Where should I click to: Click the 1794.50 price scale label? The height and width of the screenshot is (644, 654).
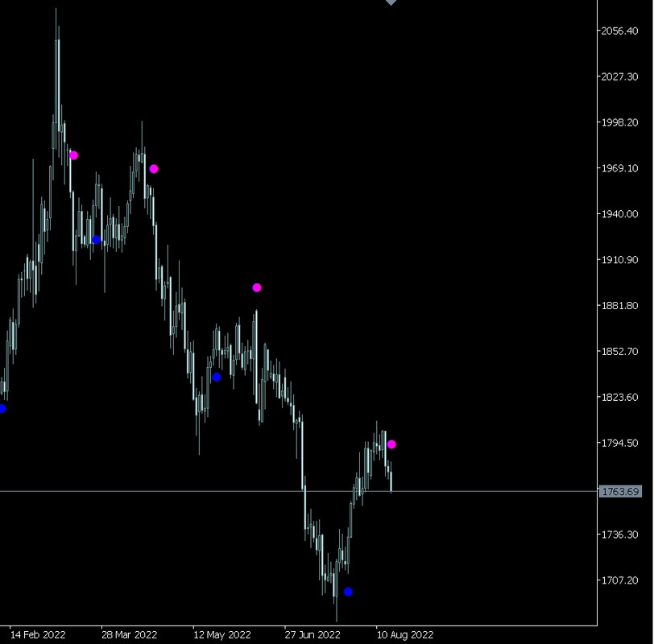(x=619, y=443)
